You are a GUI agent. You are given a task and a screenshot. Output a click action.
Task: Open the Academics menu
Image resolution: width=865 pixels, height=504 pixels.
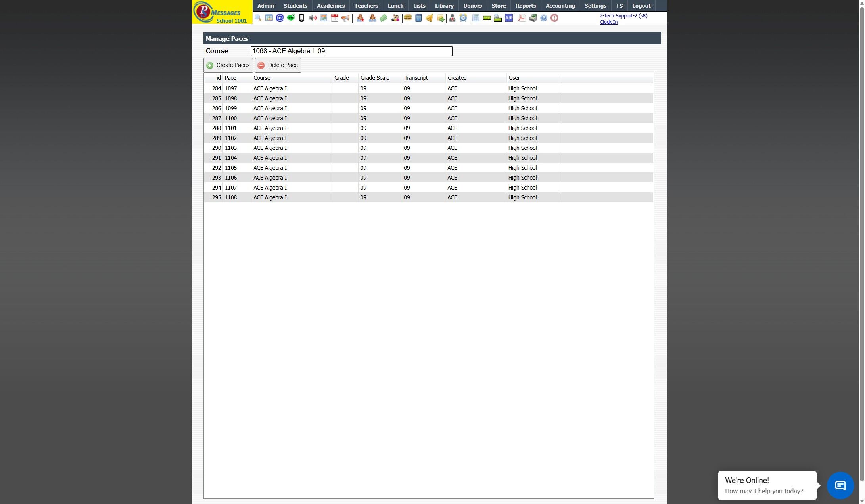pos(330,6)
